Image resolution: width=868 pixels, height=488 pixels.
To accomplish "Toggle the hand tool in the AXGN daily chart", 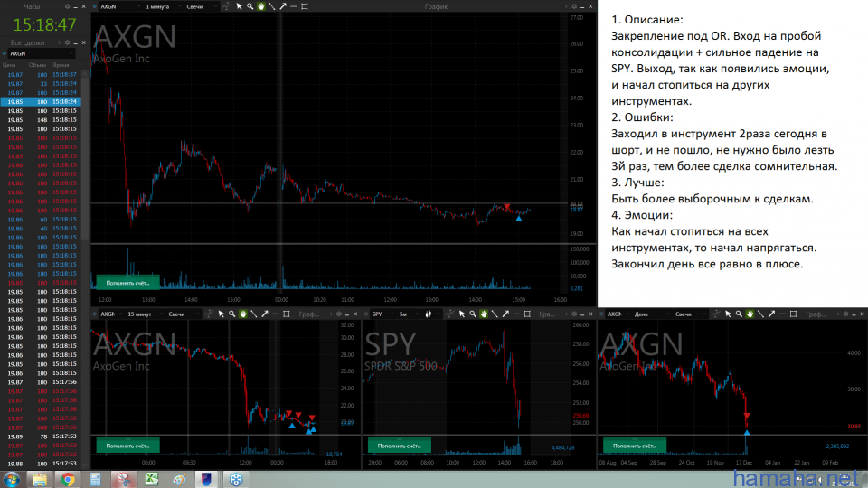I will (x=750, y=314).
